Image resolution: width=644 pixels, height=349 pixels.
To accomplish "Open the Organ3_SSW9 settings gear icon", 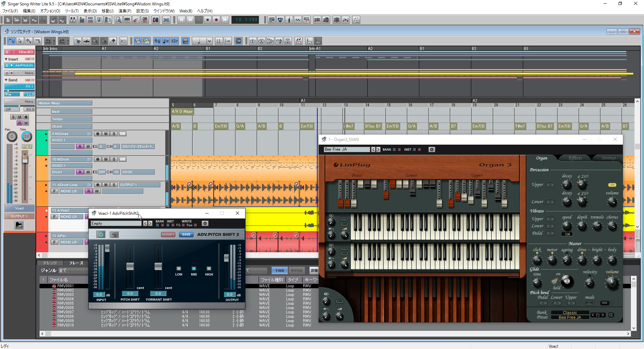I will tap(432, 149).
